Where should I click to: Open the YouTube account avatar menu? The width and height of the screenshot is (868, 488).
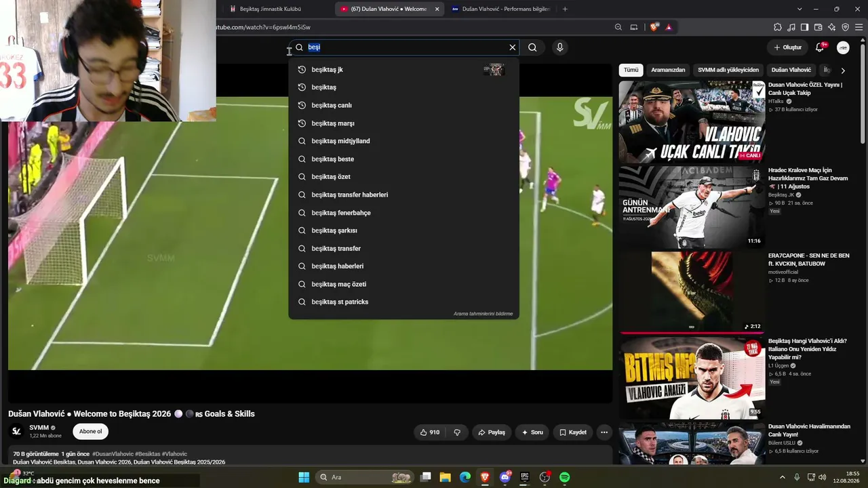pyautogui.click(x=843, y=47)
